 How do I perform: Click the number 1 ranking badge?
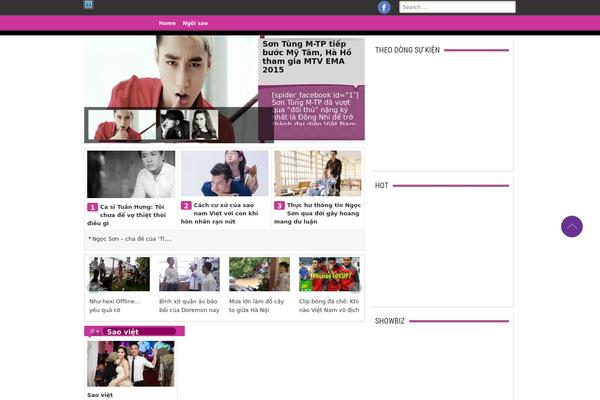pos(92,207)
